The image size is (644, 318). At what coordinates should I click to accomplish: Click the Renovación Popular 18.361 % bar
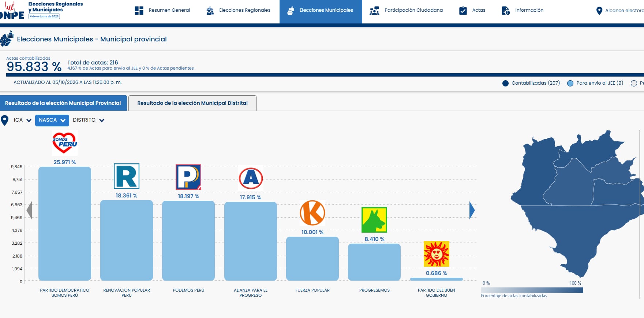coord(127,240)
